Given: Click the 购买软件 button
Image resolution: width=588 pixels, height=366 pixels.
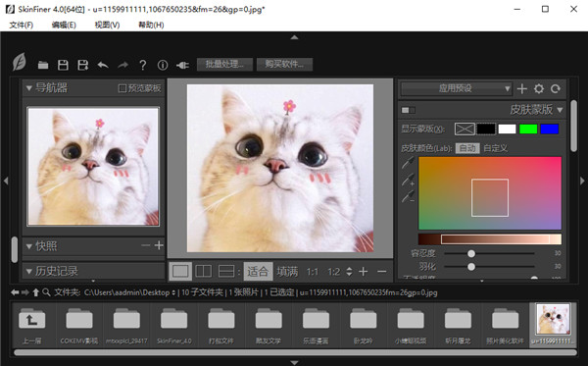Looking at the screenshot, I should point(284,64).
